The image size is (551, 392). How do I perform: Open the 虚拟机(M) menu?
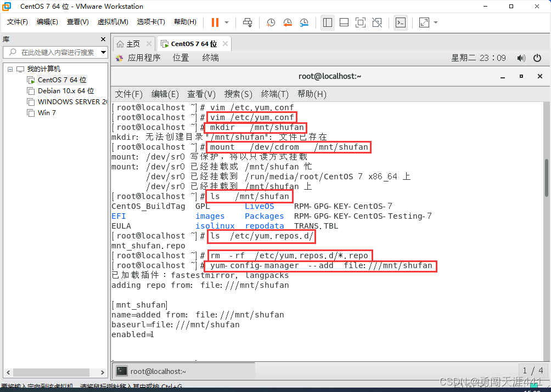pyautogui.click(x=113, y=22)
